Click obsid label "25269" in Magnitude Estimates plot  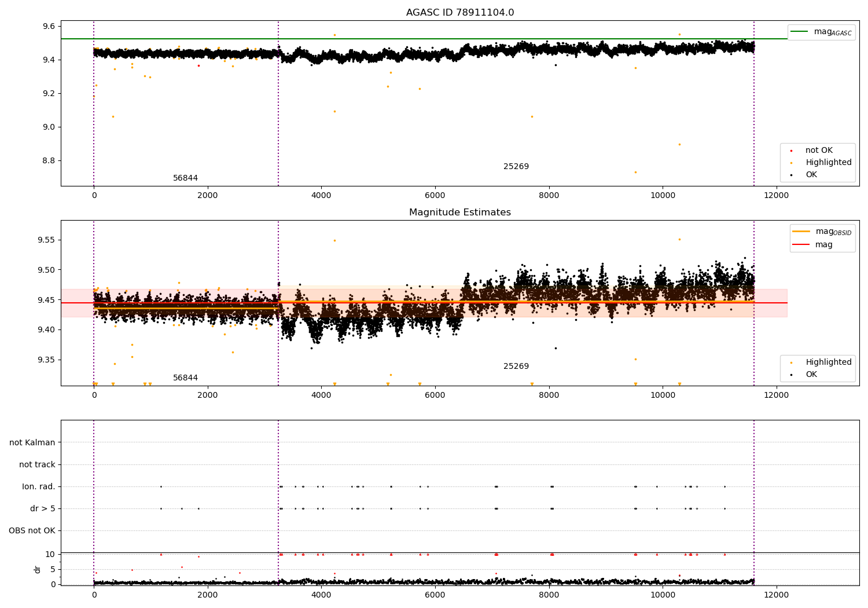click(x=516, y=367)
